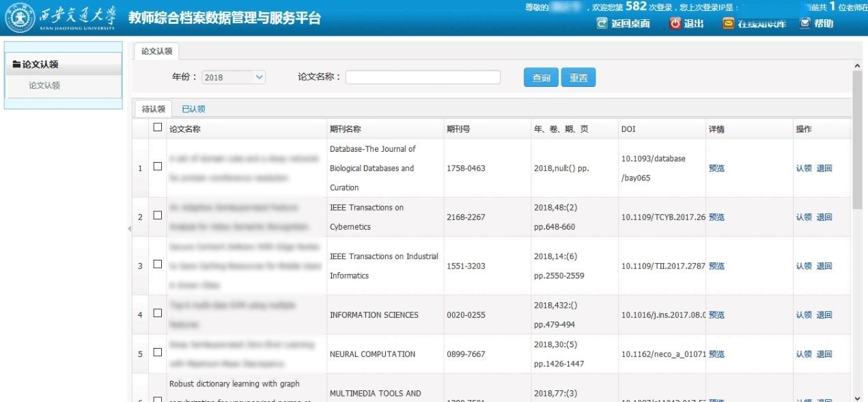Click the scrollbar up arrow
Image resolution: width=868 pixels, height=402 pixels.
pos(857,66)
